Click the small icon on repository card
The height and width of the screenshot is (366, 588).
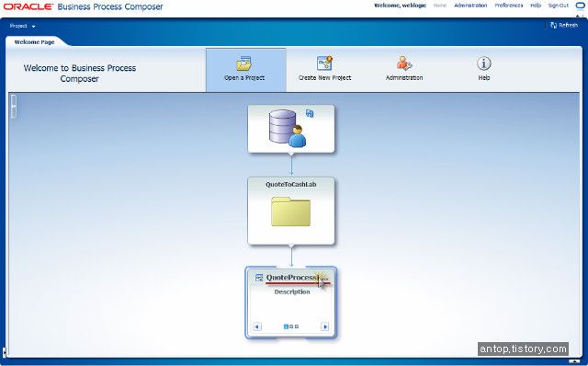[310, 113]
